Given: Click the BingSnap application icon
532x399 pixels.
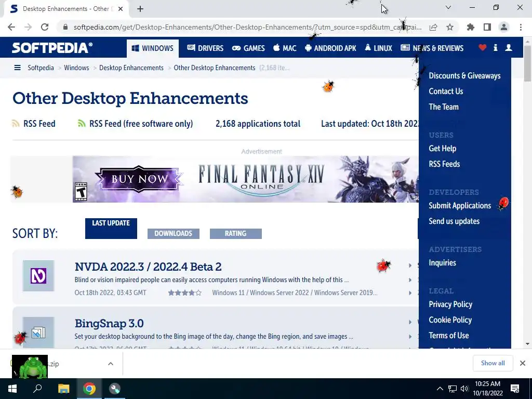Looking at the screenshot, I should [x=38, y=332].
